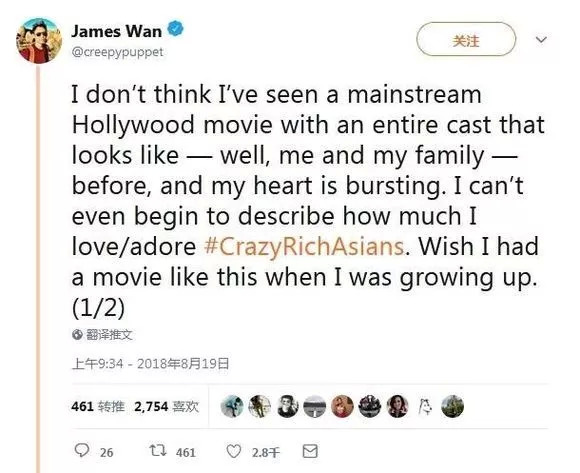Image resolution: width=580 pixels, height=473 pixels.
Task: Click the retweet arrows icon
Action: point(158,450)
